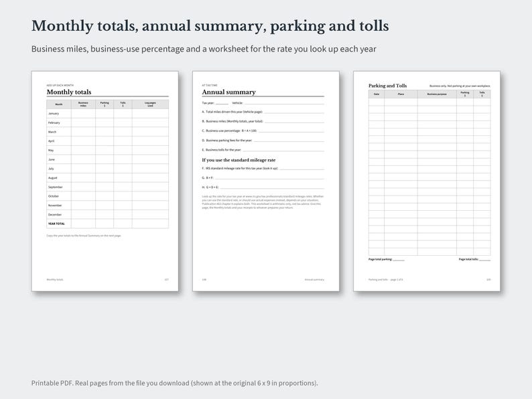This screenshot has height=399, width=532.
Task: Select the June row label
Action: tap(51, 159)
